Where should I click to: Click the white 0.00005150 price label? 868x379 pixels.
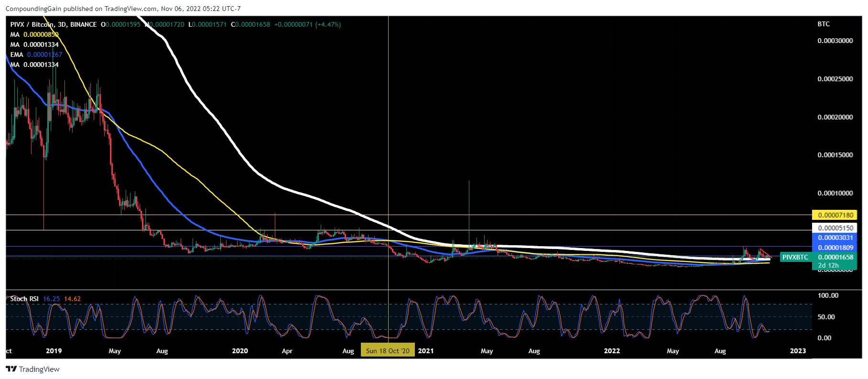(x=835, y=228)
